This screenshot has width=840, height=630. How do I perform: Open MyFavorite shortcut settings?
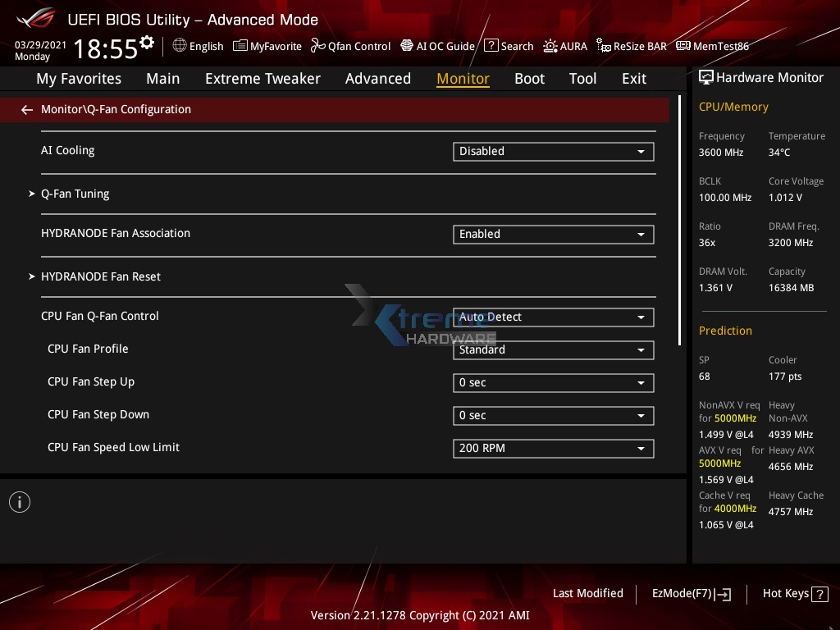point(267,46)
